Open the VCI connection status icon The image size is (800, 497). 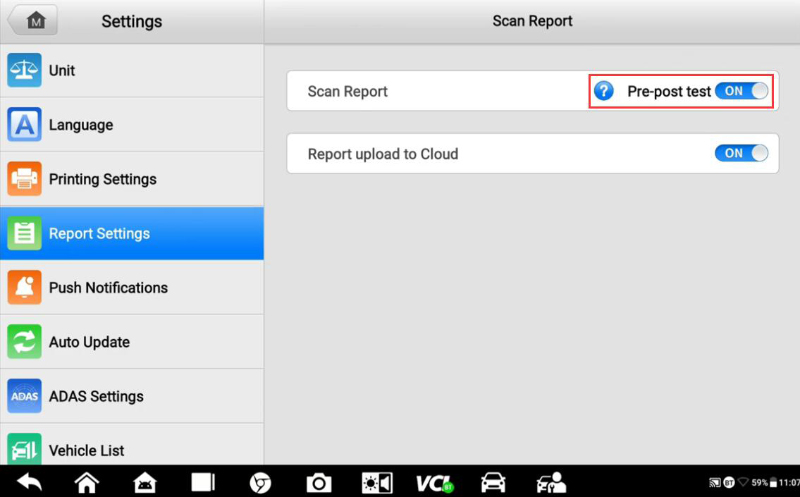point(435,482)
